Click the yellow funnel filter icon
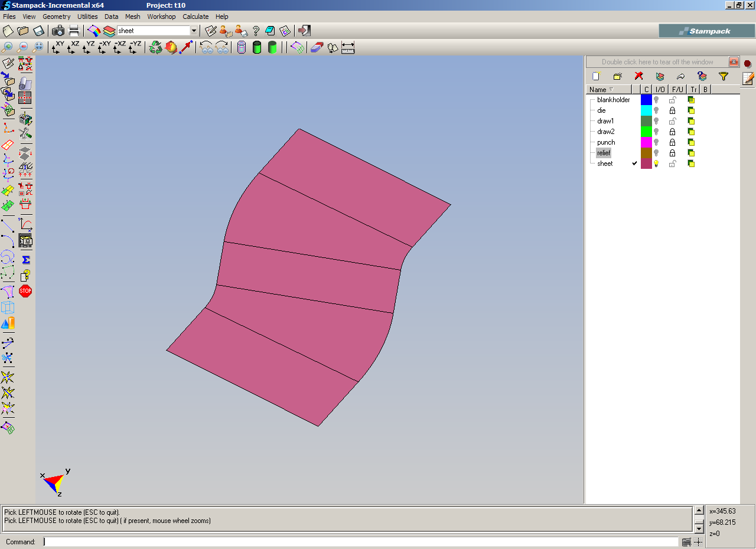756x549 pixels. pos(723,76)
